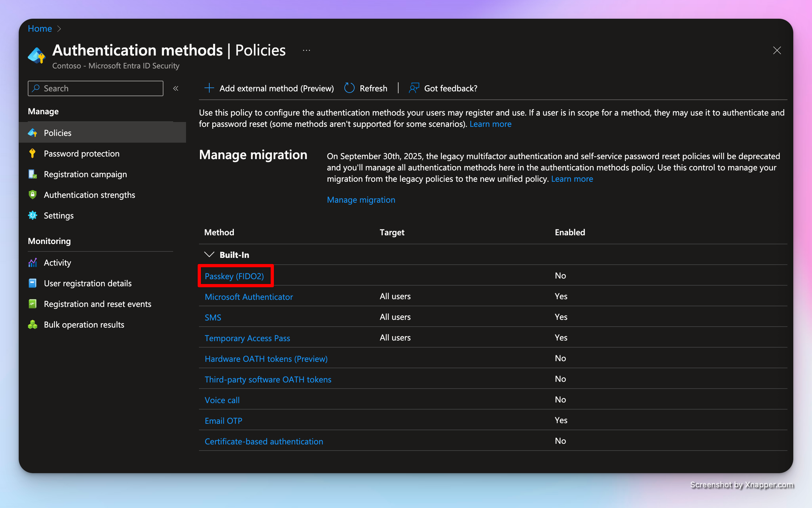Open the Passkey (FIDO2) method
Screen dimensions: 812x508
[x=234, y=276]
